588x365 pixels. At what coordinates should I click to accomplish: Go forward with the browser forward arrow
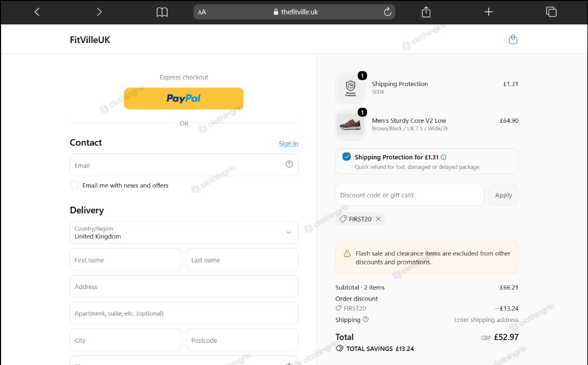coord(99,12)
